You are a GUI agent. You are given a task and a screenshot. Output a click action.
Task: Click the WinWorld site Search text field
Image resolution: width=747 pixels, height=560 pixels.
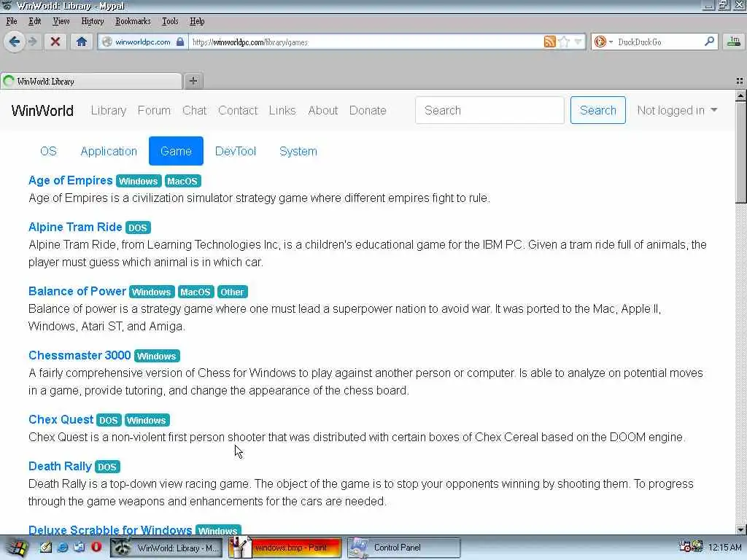[489, 111]
